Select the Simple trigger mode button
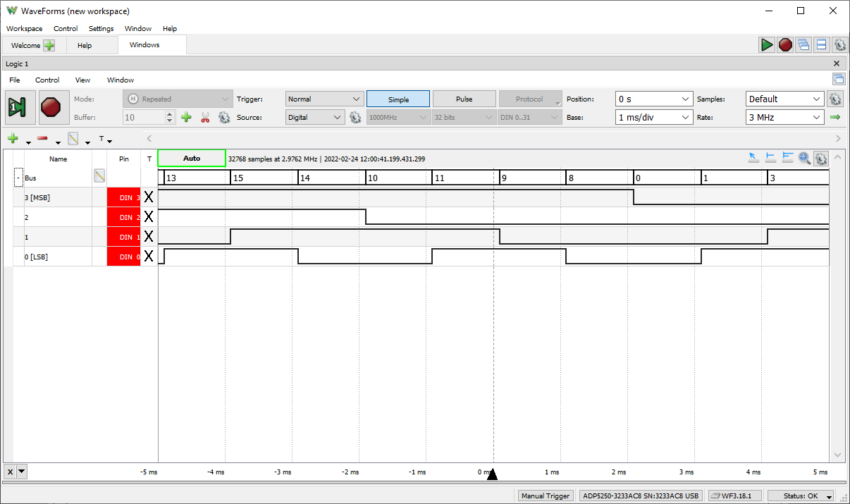 point(398,99)
